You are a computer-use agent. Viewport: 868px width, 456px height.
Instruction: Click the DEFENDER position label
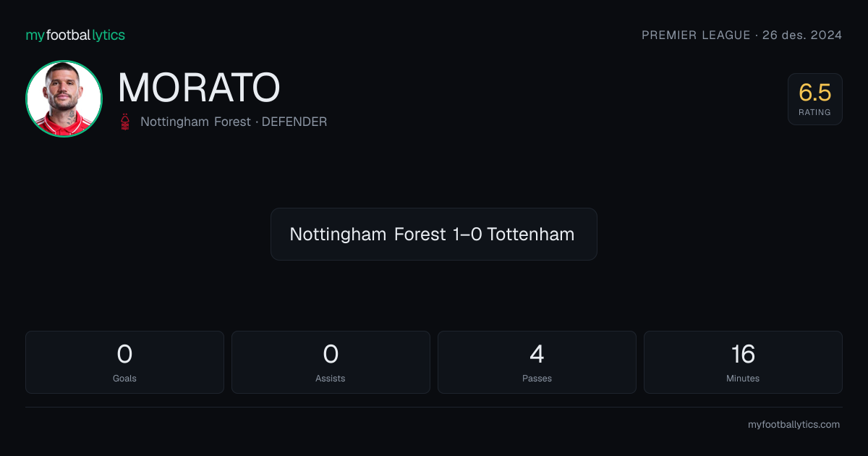[294, 122]
